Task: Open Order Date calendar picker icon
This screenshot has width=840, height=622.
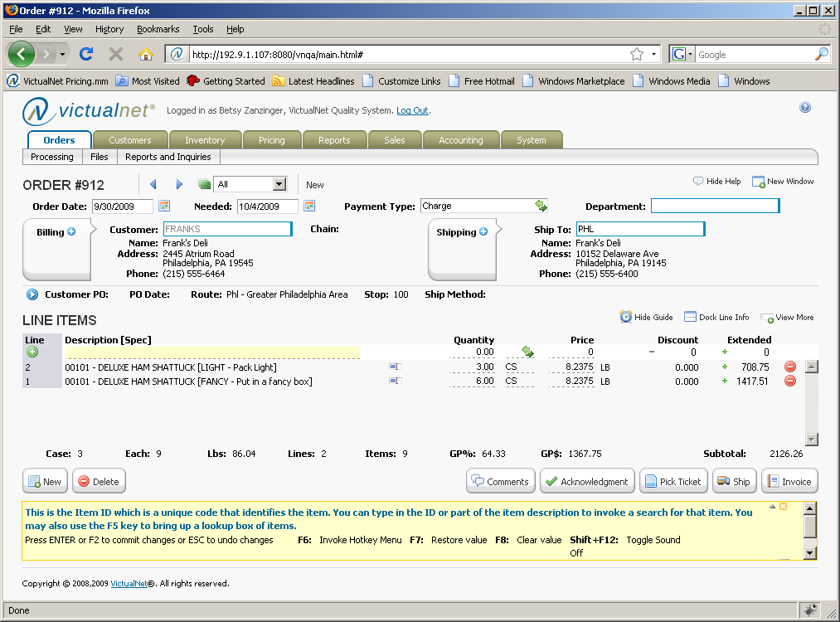Action: [x=164, y=206]
